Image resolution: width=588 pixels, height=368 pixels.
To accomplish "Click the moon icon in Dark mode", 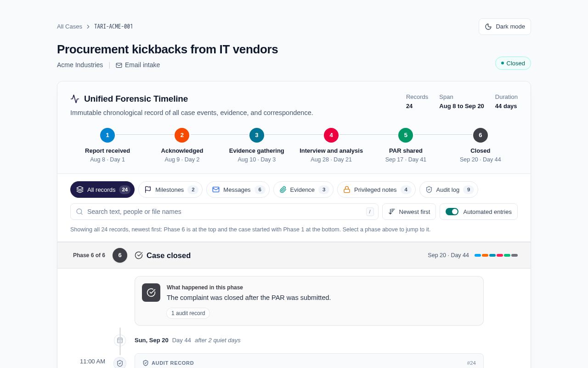I will coord(488,27).
